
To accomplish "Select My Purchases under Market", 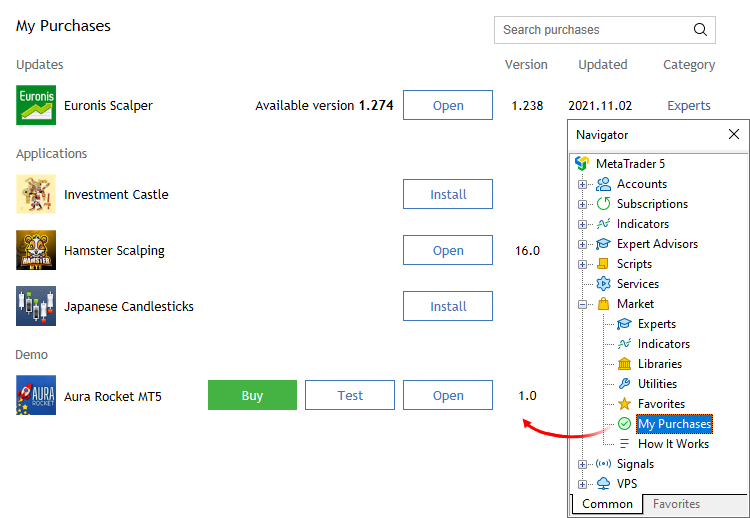I will tap(674, 424).
